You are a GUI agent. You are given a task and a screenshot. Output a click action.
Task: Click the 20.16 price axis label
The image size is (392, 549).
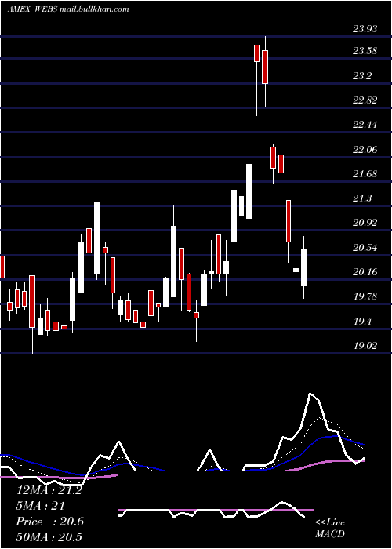pyautogui.click(x=365, y=272)
